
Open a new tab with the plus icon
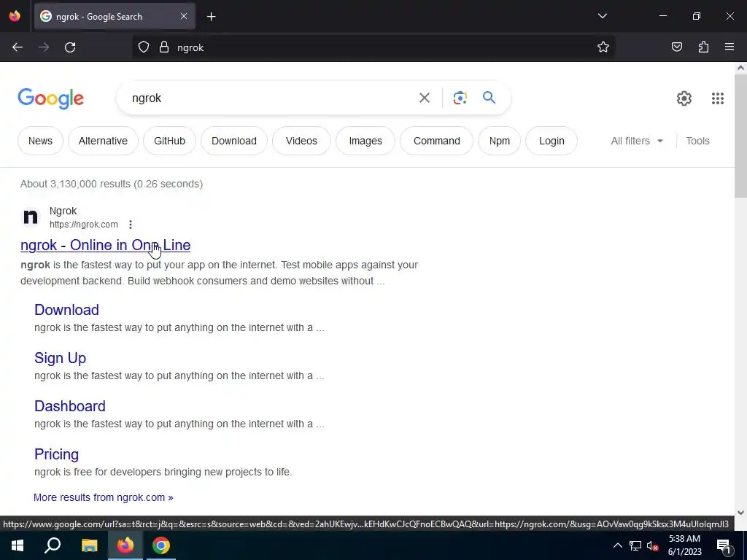click(x=211, y=17)
